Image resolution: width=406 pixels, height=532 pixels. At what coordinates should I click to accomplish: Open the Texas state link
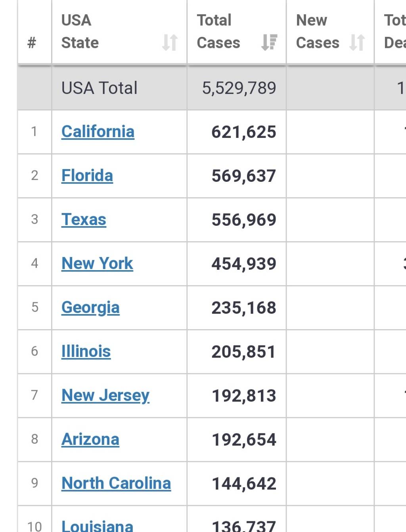84,219
